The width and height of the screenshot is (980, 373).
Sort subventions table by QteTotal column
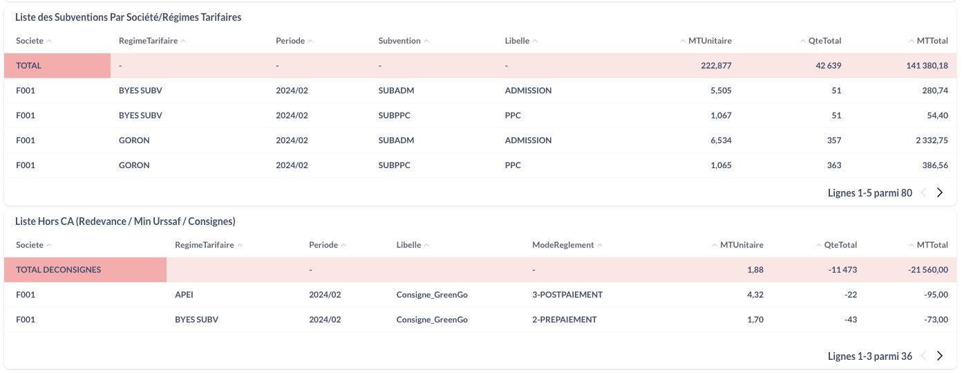tap(824, 41)
